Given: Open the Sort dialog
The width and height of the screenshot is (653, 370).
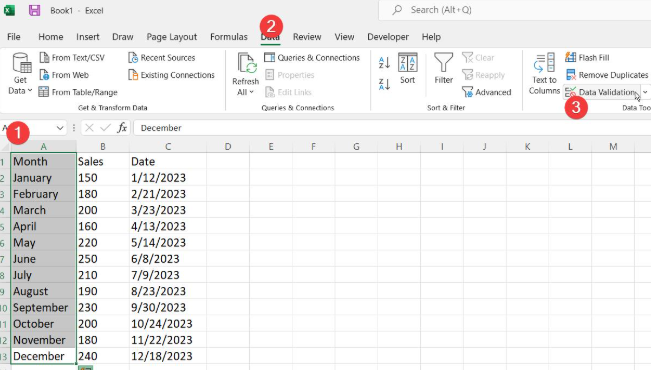Looking at the screenshot, I should click(407, 69).
